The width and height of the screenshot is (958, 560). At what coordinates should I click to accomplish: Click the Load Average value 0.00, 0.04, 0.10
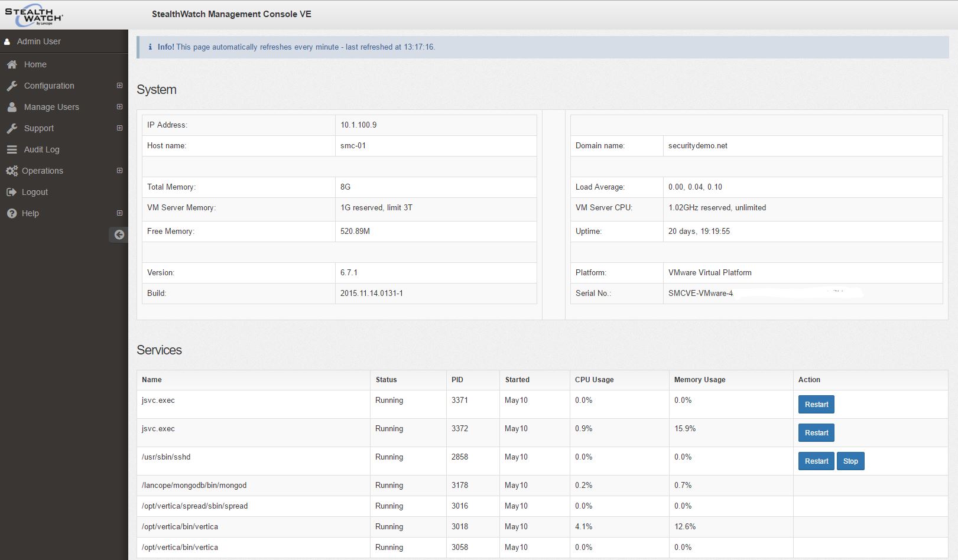(695, 187)
